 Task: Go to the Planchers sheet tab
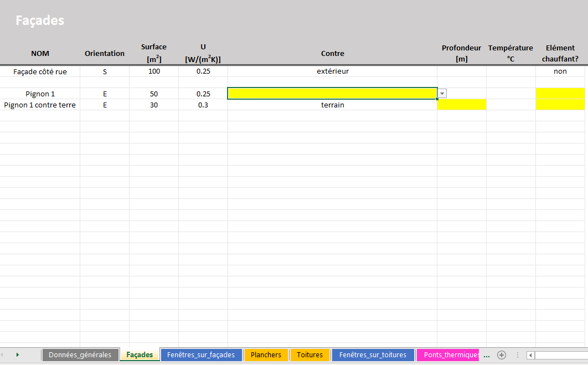click(266, 355)
